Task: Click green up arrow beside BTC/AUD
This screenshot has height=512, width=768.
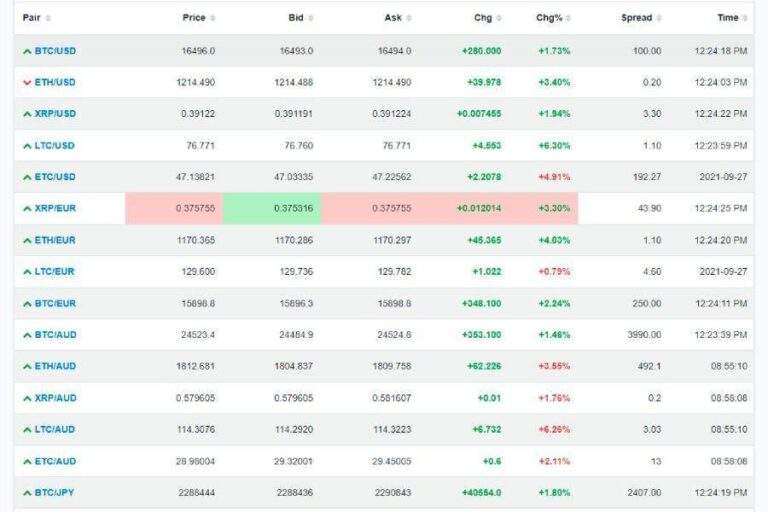Action: click(x=27, y=335)
